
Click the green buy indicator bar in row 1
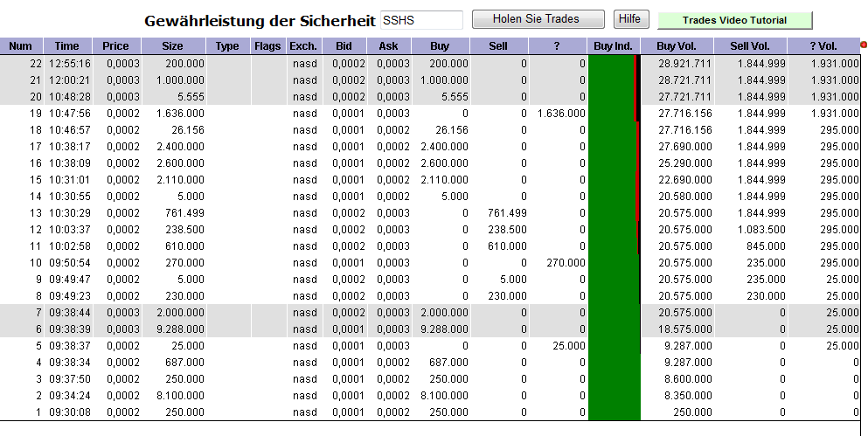click(x=615, y=412)
